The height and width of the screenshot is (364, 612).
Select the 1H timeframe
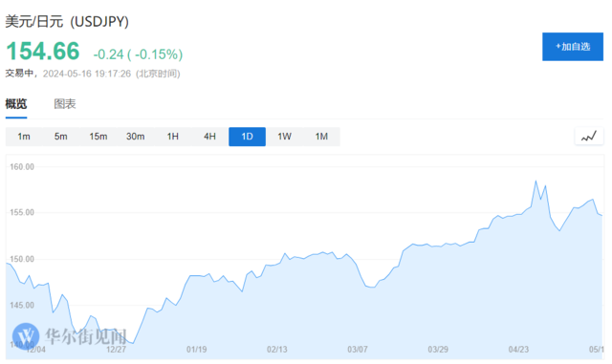click(172, 137)
